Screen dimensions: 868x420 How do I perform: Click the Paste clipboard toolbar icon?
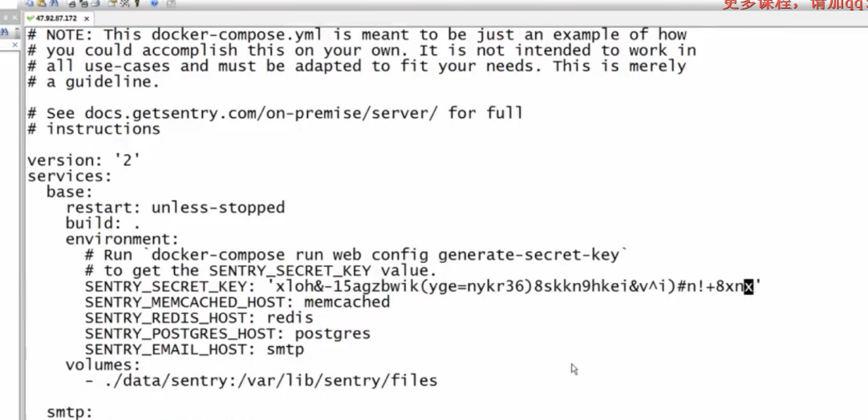click(41, 3)
